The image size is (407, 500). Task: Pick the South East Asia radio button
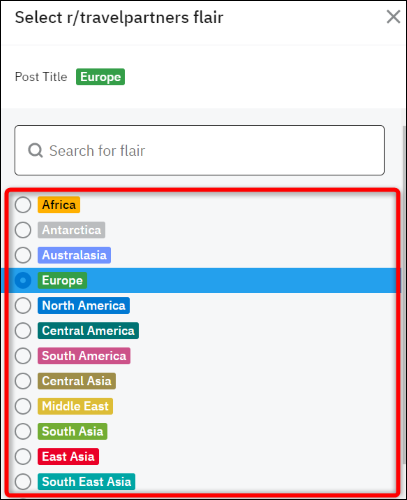[23, 482]
